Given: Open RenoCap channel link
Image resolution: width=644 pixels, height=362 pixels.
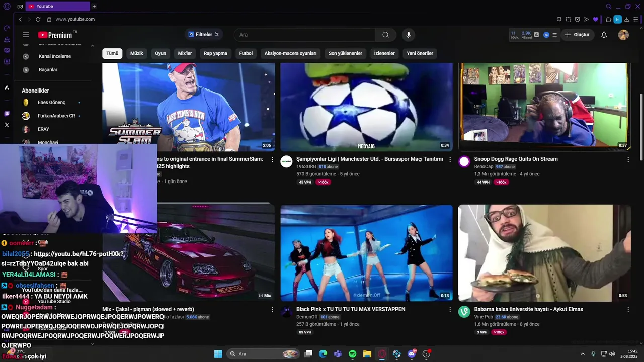Looking at the screenshot, I should pos(484,167).
